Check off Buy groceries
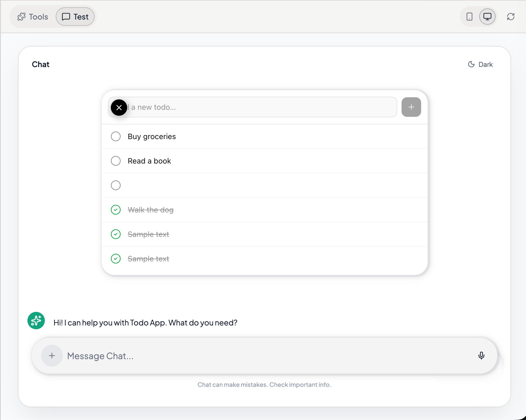The image size is (526, 420). (x=116, y=136)
